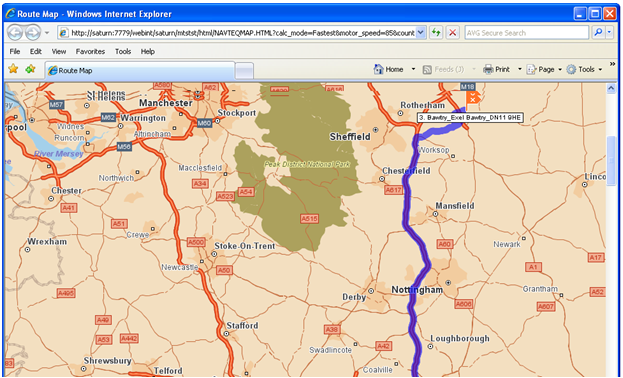Image resolution: width=623 pixels, height=378 pixels.
Task: Click the browser Forward arrow button
Action: (33, 33)
